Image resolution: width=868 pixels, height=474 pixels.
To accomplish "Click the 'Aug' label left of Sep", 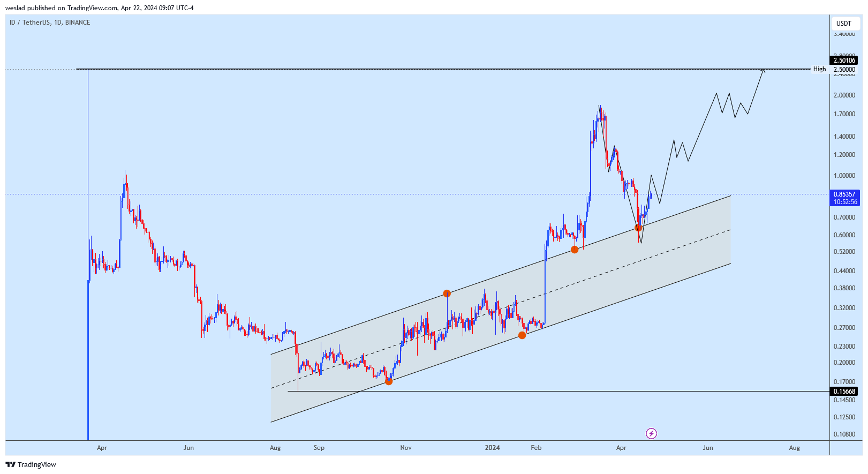I will pos(275,448).
